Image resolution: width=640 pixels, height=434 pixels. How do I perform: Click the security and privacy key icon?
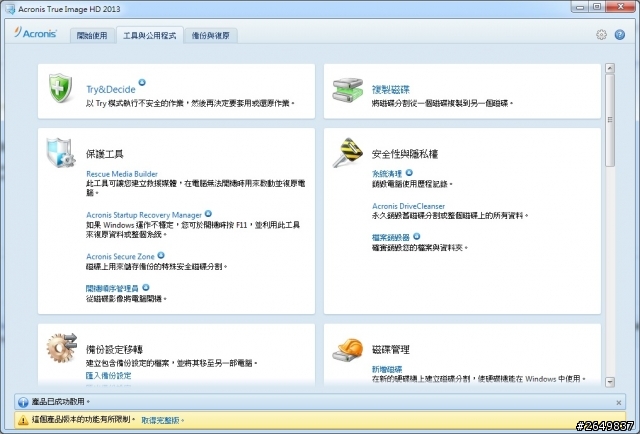(x=347, y=152)
